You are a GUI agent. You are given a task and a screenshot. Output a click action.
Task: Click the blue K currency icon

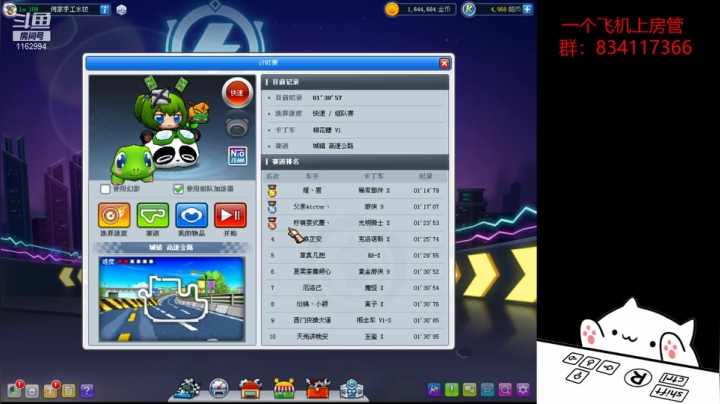[469, 9]
